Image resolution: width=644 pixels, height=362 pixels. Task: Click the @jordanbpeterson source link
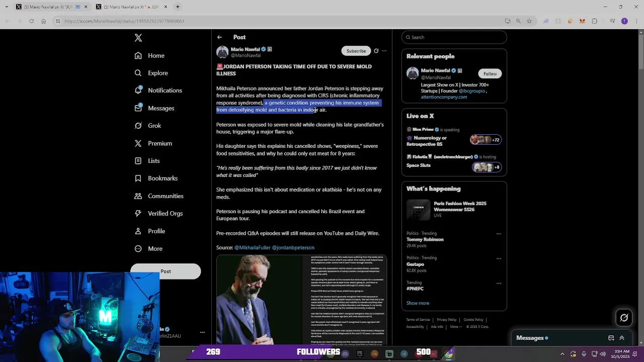tap(293, 247)
